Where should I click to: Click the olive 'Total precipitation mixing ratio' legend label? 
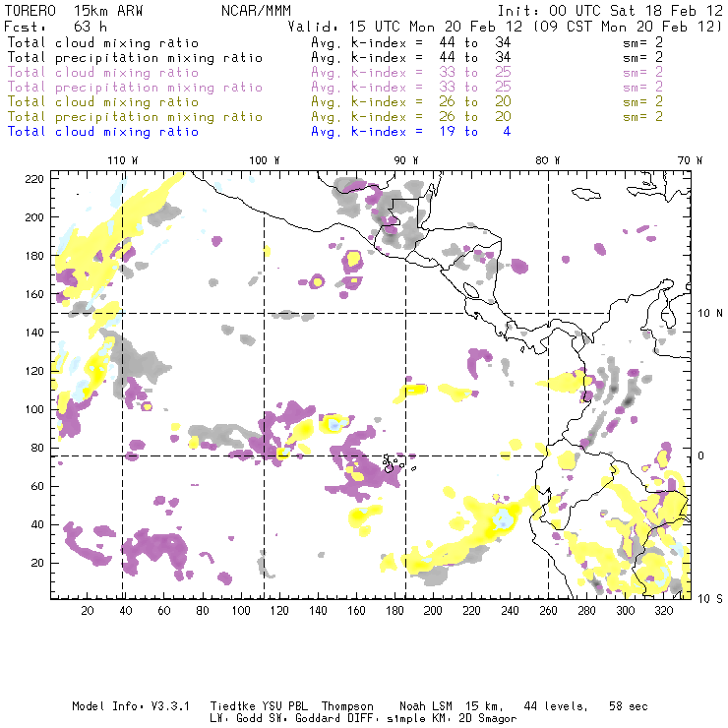[135, 116]
